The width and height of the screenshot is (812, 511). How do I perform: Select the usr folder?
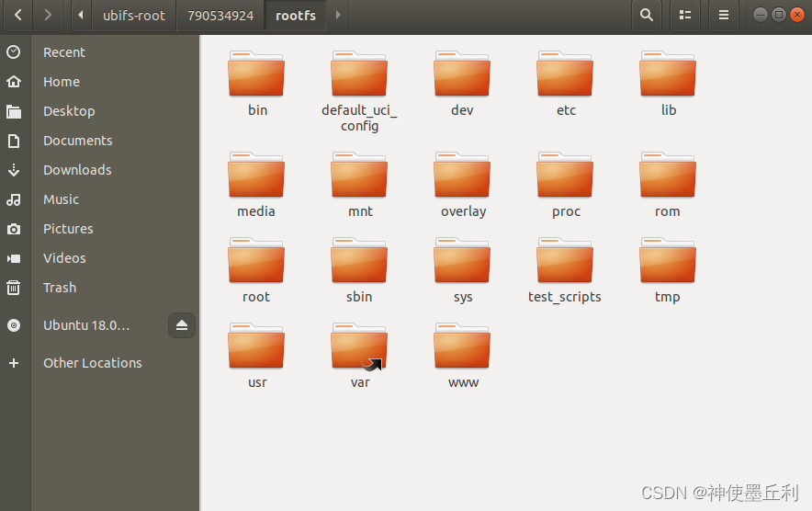(x=256, y=356)
